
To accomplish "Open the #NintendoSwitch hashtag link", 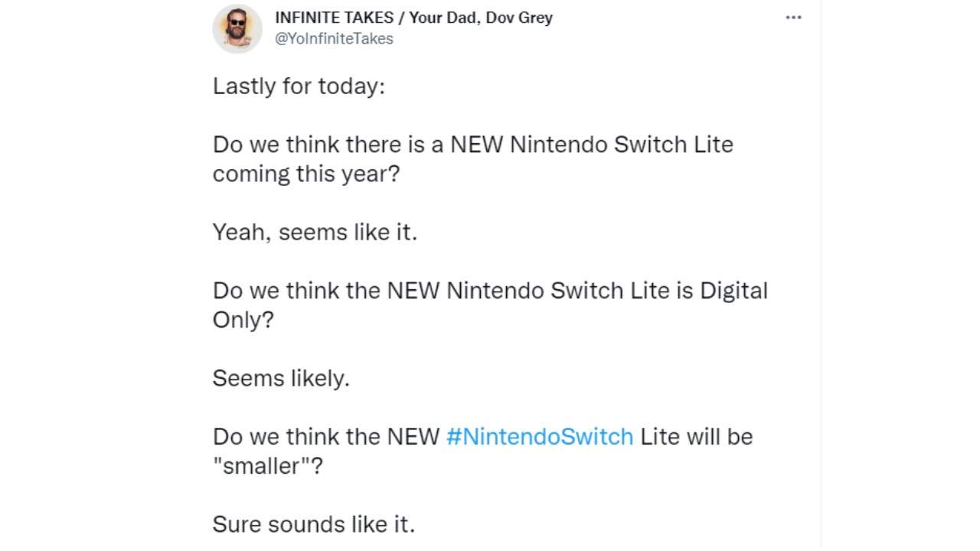I will coord(539,436).
